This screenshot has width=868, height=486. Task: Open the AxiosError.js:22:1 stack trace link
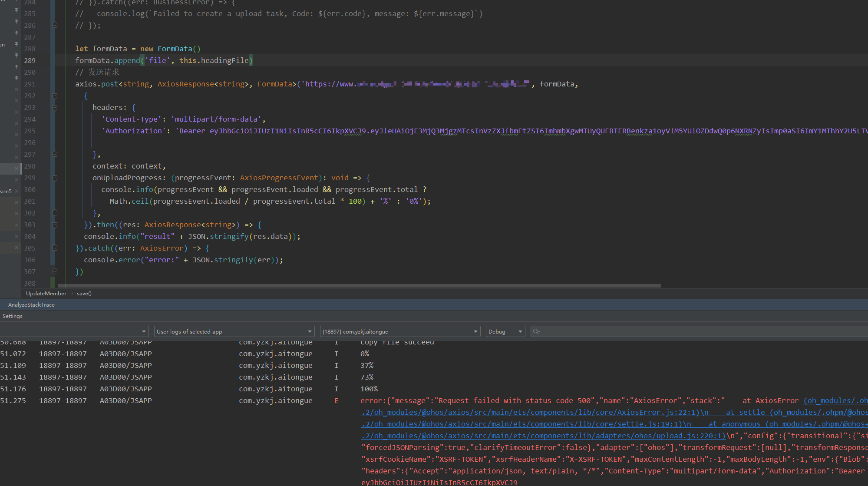click(x=530, y=412)
